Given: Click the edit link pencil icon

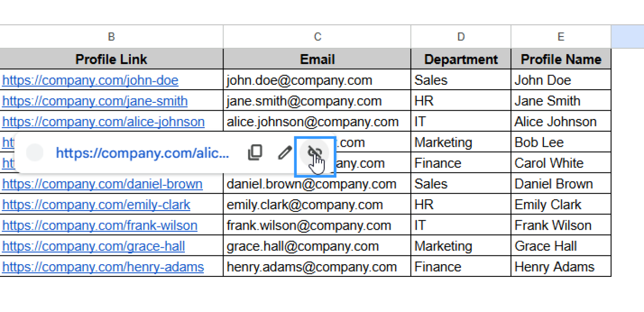Looking at the screenshot, I should click(x=285, y=153).
